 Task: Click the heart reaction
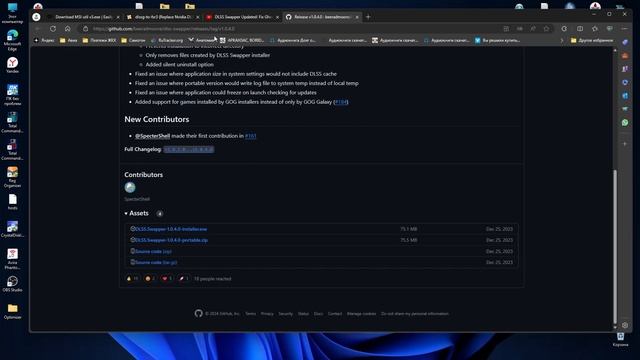167,279
